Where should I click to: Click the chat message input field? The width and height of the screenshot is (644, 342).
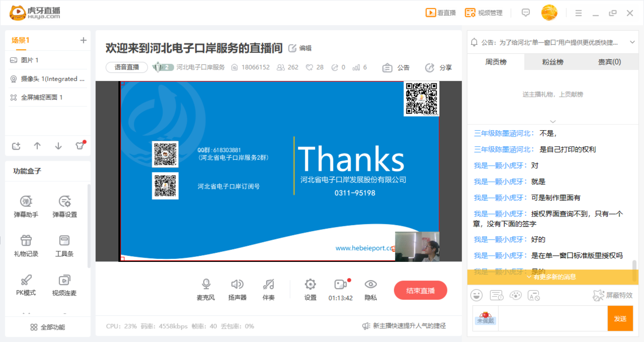coord(553,318)
